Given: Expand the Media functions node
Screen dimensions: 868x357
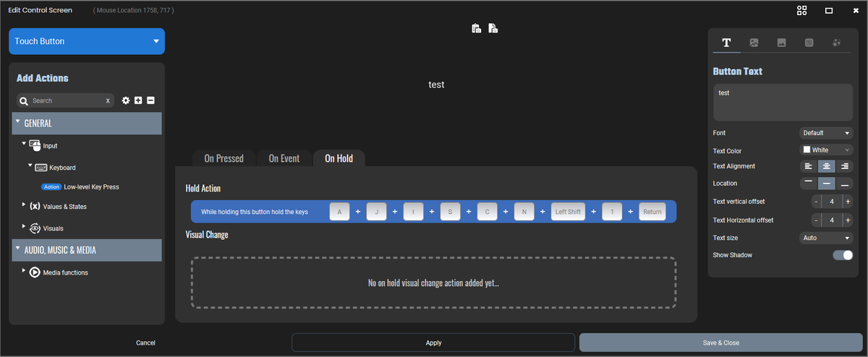Looking at the screenshot, I should (x=24, y=271).
